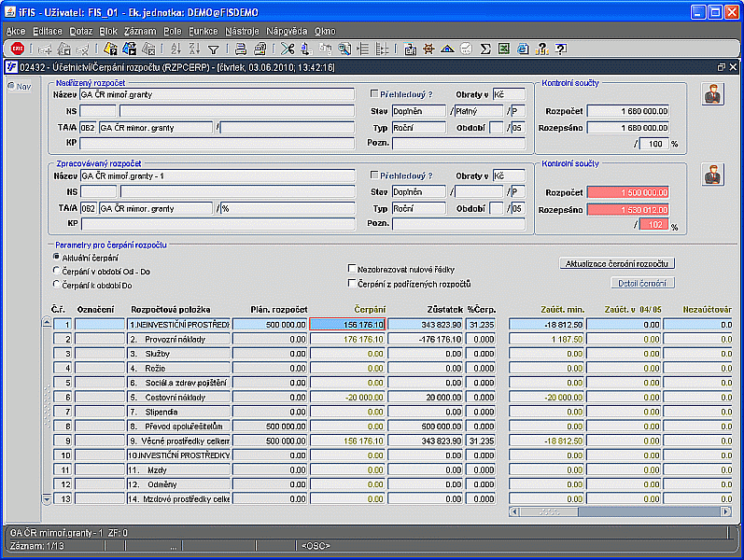Click the Detail čerpání button
Screen dimensions: 744x560
click(641, 283)
